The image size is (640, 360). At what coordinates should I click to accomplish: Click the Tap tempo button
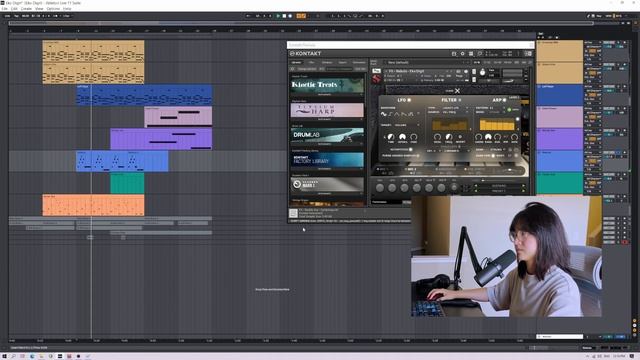coord(17,16)
